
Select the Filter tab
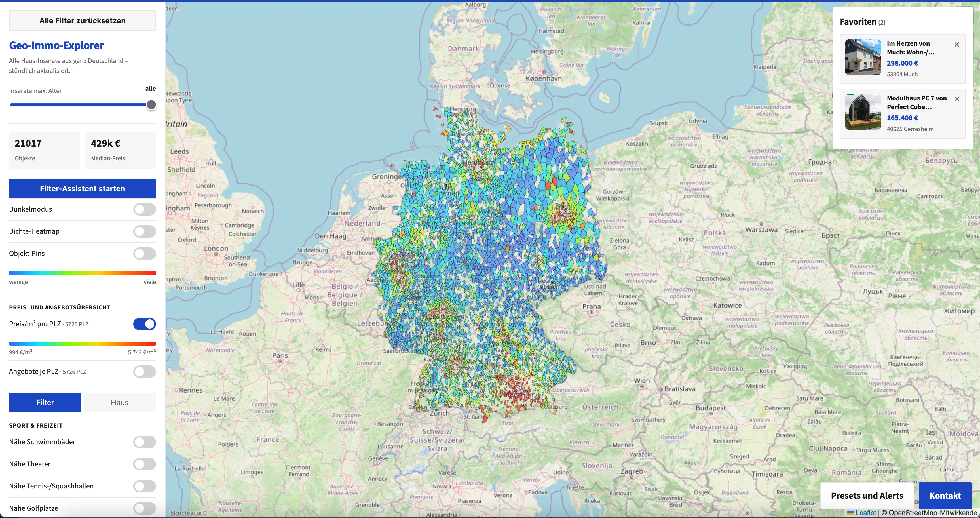tap(45, 402)
